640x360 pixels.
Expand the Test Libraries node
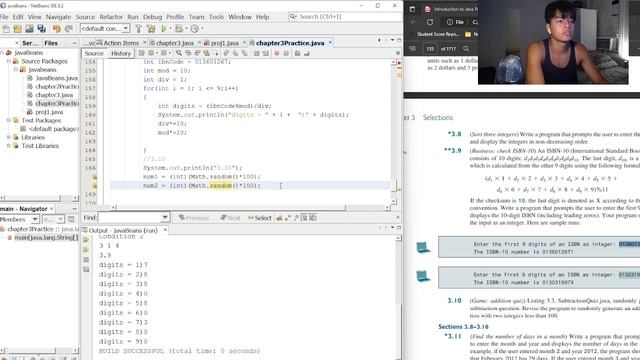click(9, 146)
